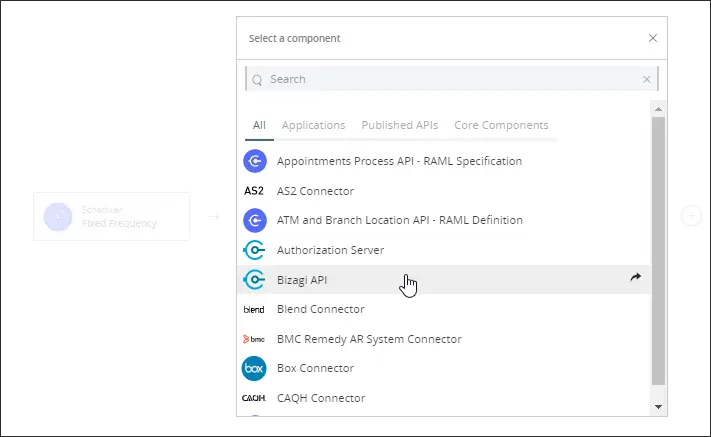Open the Published APIs tab

tap(399, 125)
